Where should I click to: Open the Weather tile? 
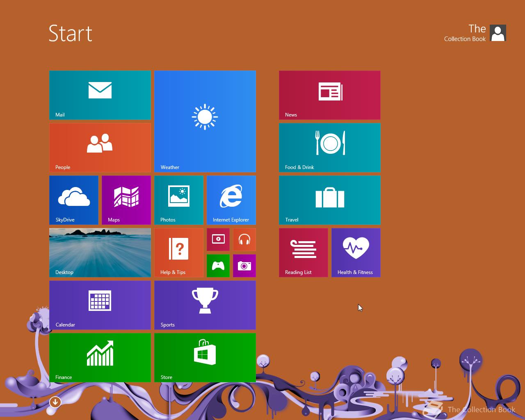[205, 121]
